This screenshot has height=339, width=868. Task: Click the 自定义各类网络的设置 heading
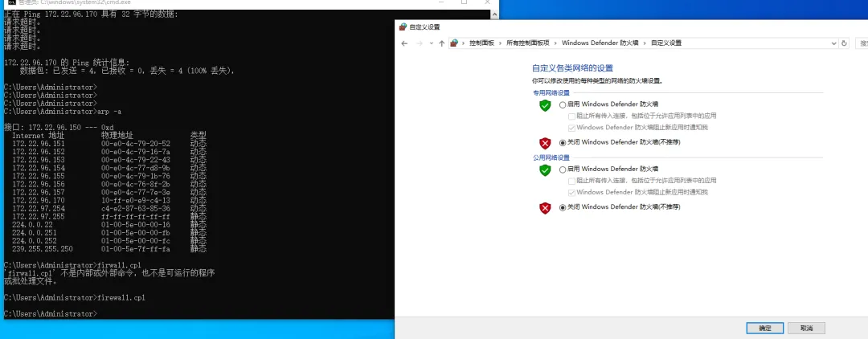pos(572,68)
